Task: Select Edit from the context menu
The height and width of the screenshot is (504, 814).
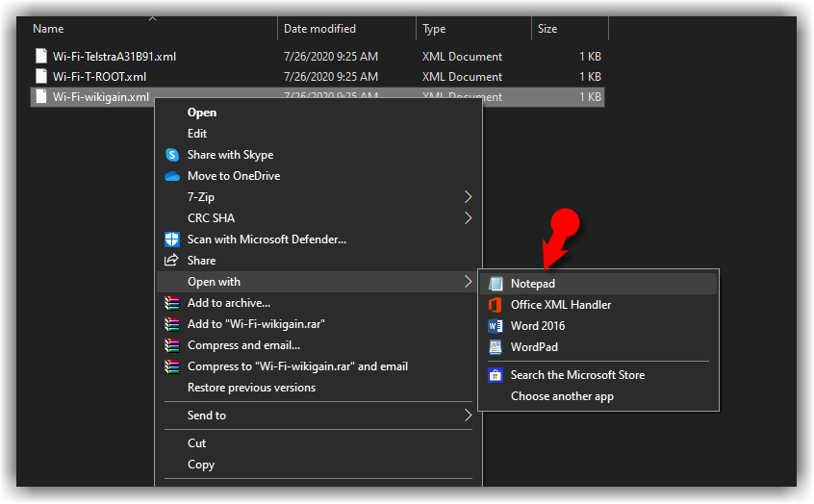Action: 197,134
